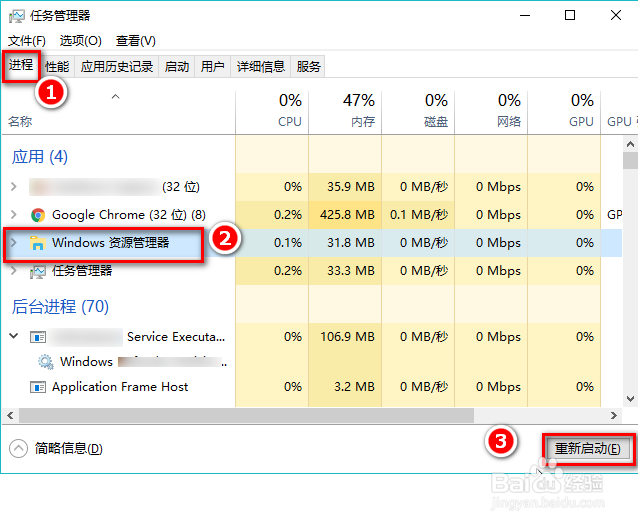Click the 简略信息(D) link
Viewport: 640px width, 525px height.
(x=69, y=449)
